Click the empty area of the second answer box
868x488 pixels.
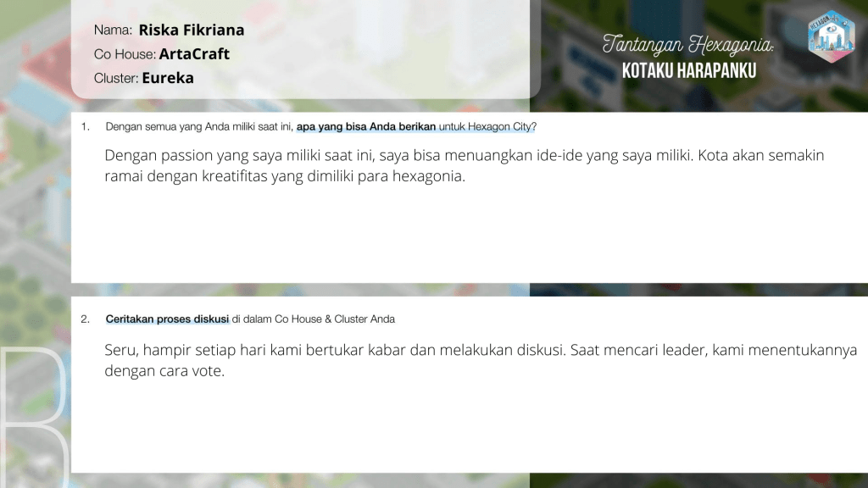pyautogui.click(x=470, y=426)
